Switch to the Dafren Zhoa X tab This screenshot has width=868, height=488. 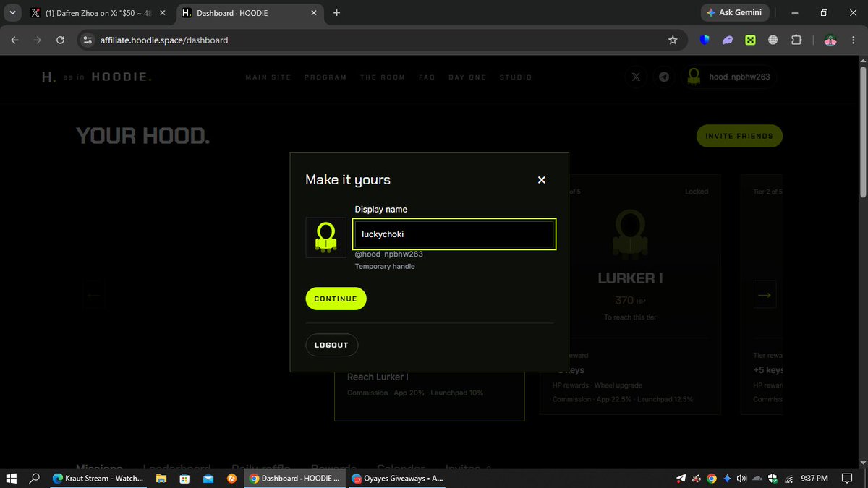coord(98,13)
